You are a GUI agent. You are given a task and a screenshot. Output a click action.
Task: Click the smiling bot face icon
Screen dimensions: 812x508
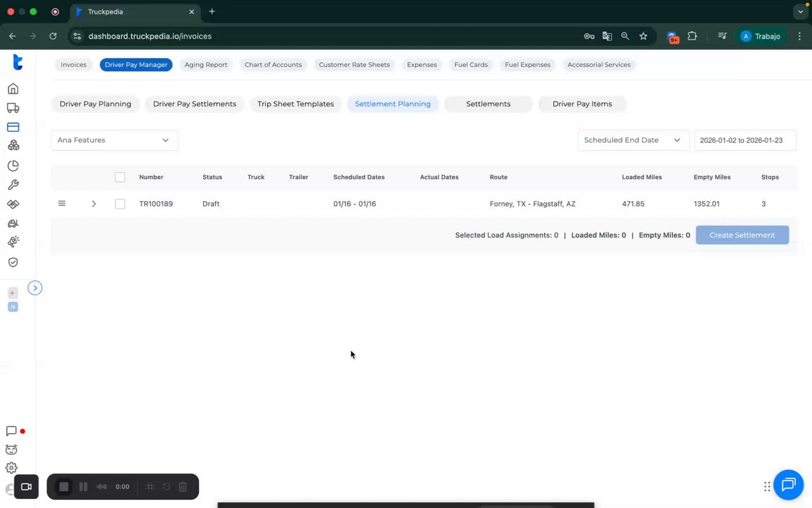11,450
